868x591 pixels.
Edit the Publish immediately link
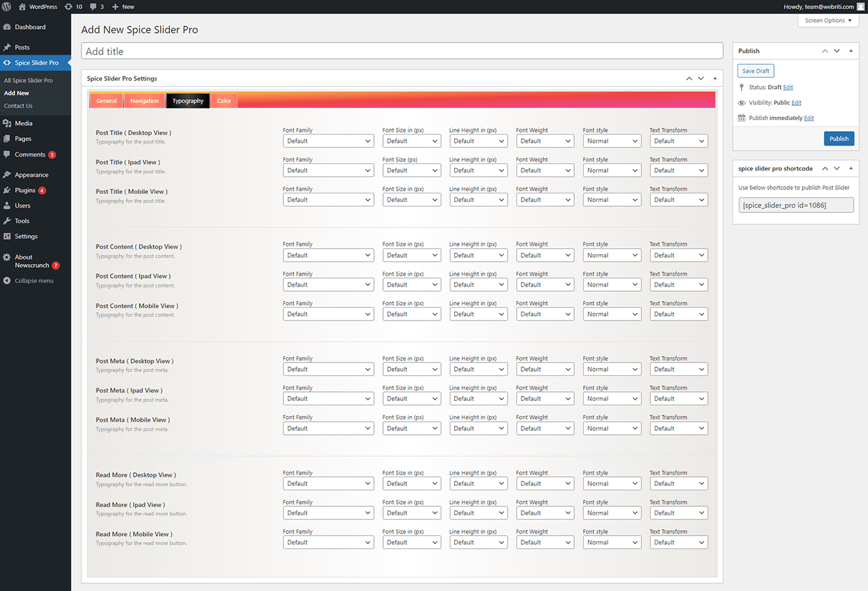pos(809,118)
